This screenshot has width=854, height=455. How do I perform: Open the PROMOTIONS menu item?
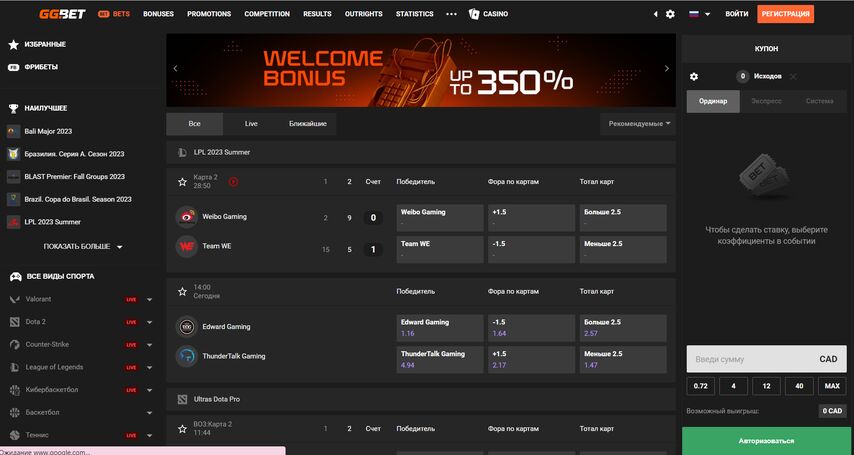(x=209, y=14)
